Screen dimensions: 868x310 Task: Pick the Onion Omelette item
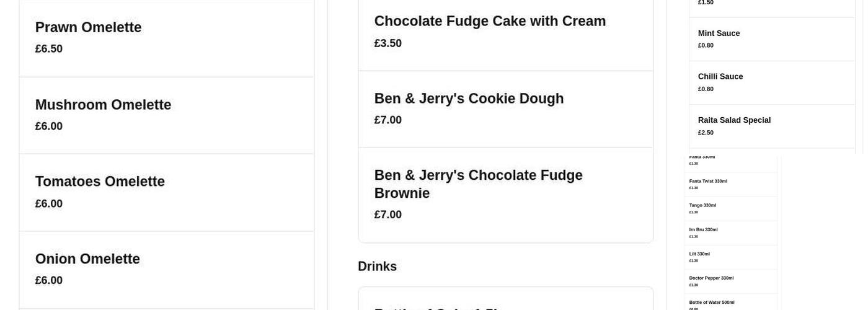tap(87, 259)
